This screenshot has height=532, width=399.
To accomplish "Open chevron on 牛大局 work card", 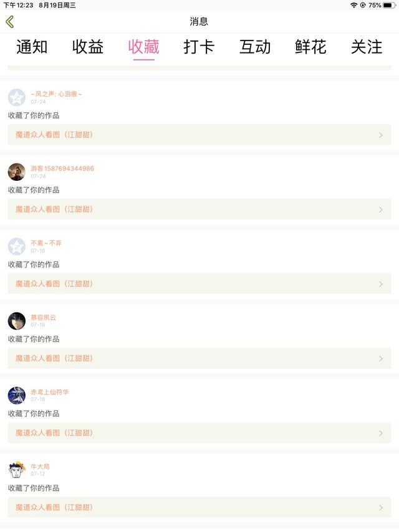I will tap(381, 508).
